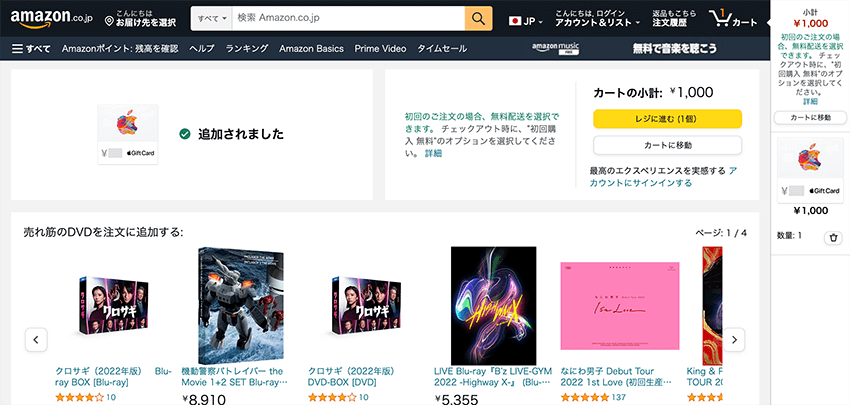Viewport: 850px width, 405px height.
Task: Click 詳細 link in main shipping notice
Action: [x=433, y=153]
